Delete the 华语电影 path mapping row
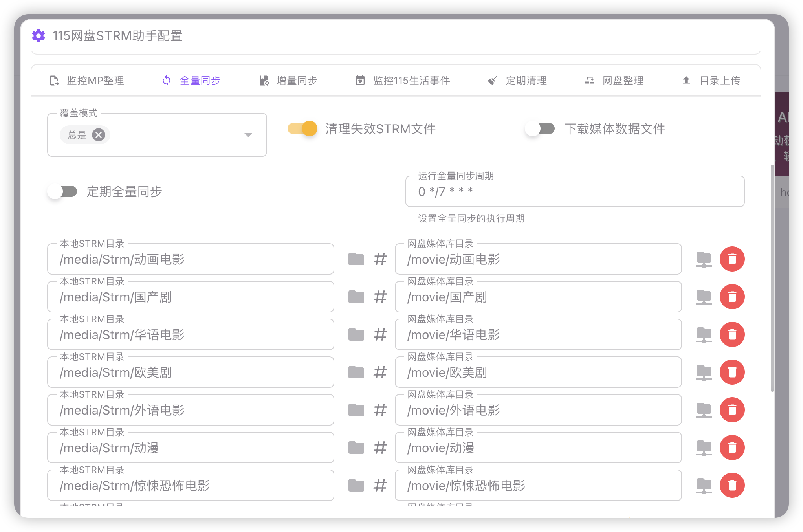 [x=732, y=334]
